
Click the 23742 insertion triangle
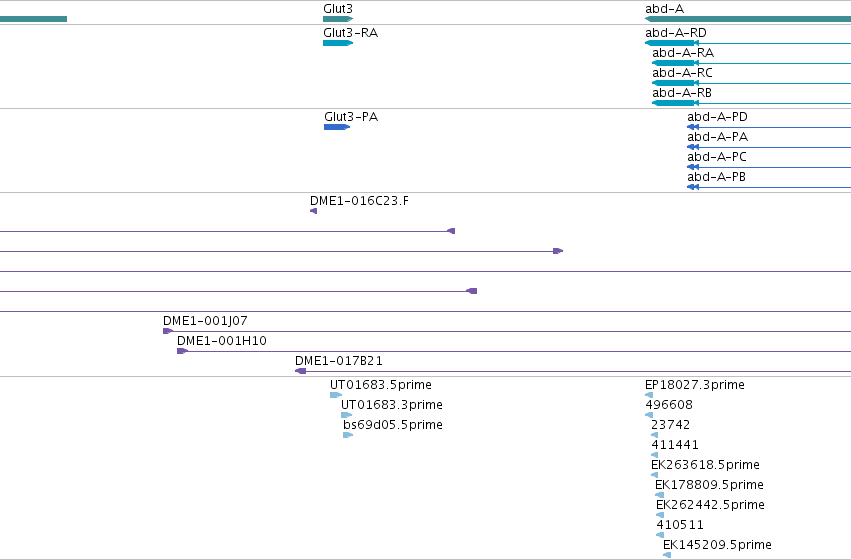click(x=654, y=435)
